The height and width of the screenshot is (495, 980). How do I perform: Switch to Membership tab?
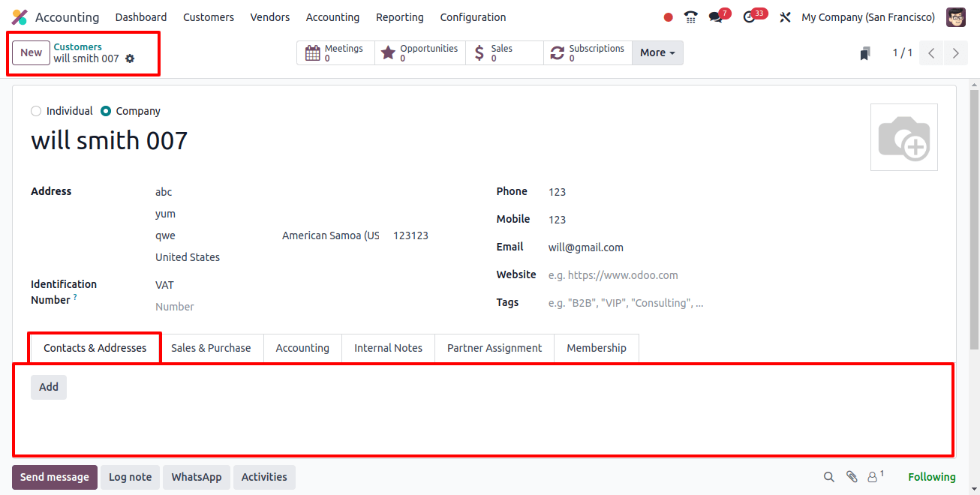point(597,348)
